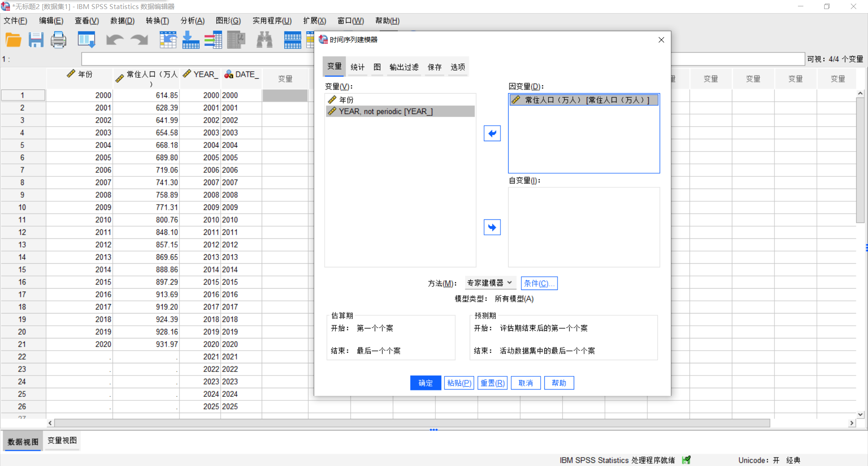
Task: Click the DATE_ column header
Action: tap(241, 78)
